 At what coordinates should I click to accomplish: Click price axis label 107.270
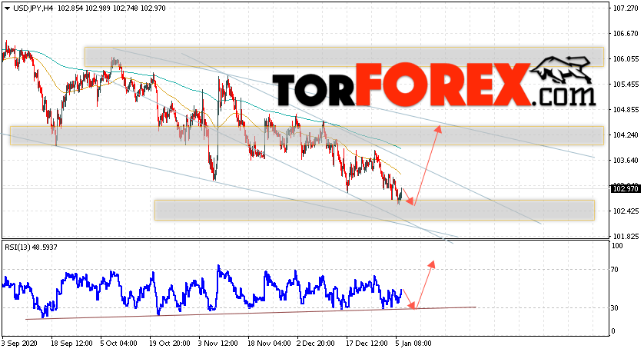pyautogui.click(x=626, y=8)
